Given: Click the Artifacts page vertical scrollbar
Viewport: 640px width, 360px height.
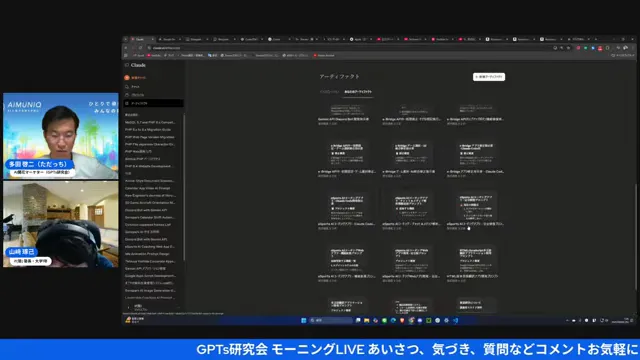Looking at the screenshot, I should point(635,237).
